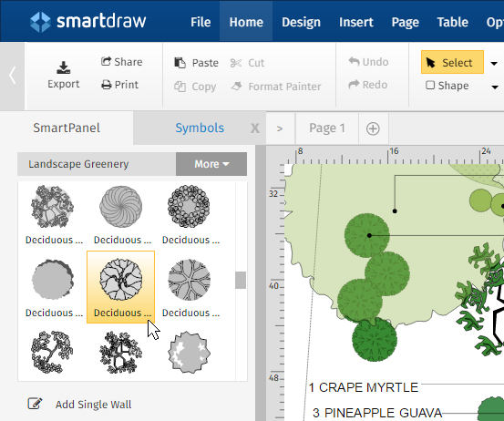Add a new page with the plus icon

point(373,128)
